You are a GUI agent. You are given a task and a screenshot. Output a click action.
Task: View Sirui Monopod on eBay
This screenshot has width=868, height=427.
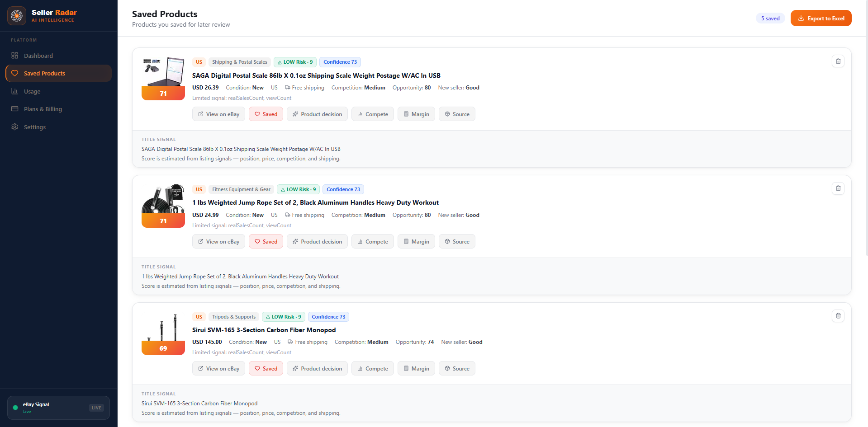[219, 369]
